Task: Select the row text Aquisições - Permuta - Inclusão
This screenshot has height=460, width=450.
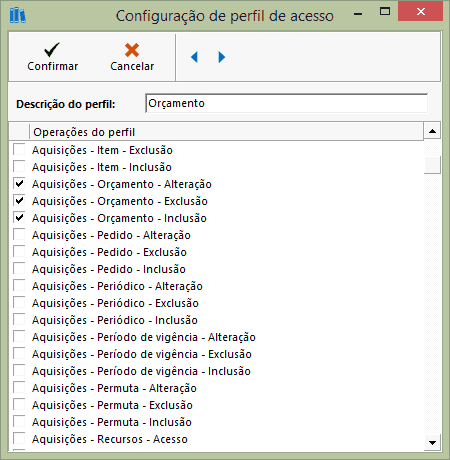Action: [x=112, y=422]
